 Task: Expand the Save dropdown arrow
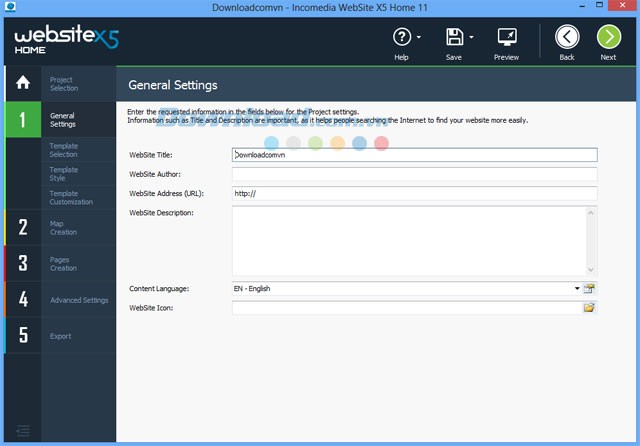tap(470, 39)
